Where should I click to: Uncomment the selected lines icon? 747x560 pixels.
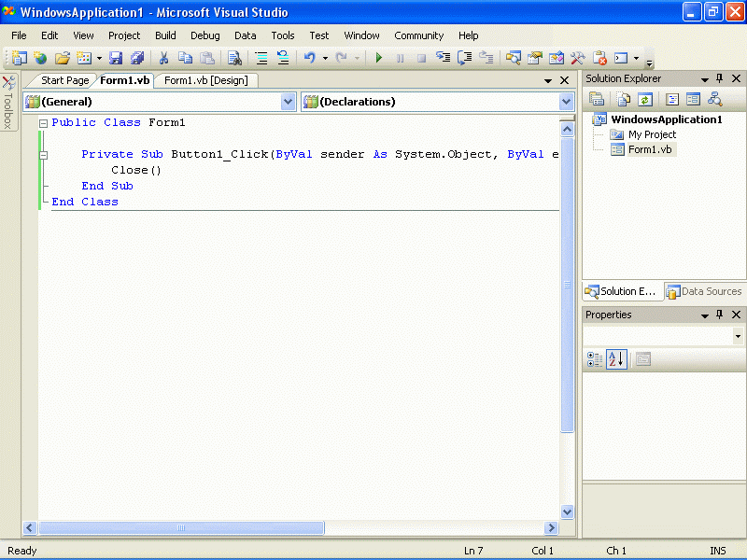coord(283,58)
